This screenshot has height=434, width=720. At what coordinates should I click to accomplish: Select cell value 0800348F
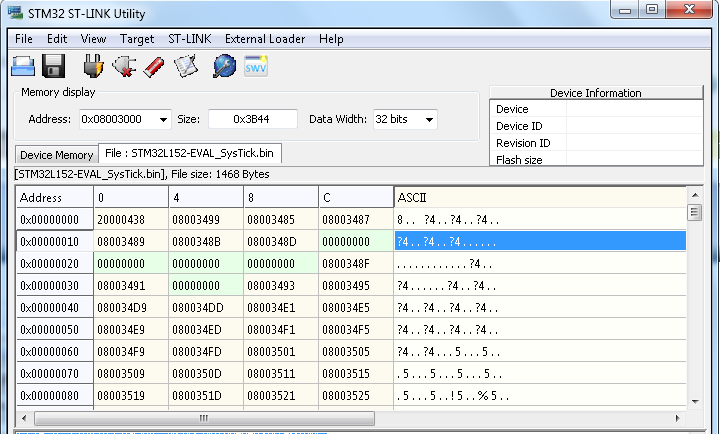coord(356,264)
